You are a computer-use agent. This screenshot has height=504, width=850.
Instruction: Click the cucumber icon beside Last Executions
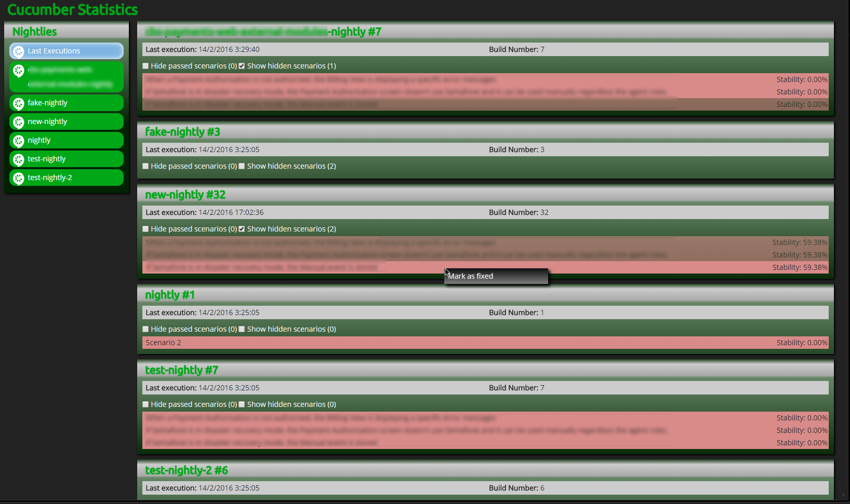(19, 51)
